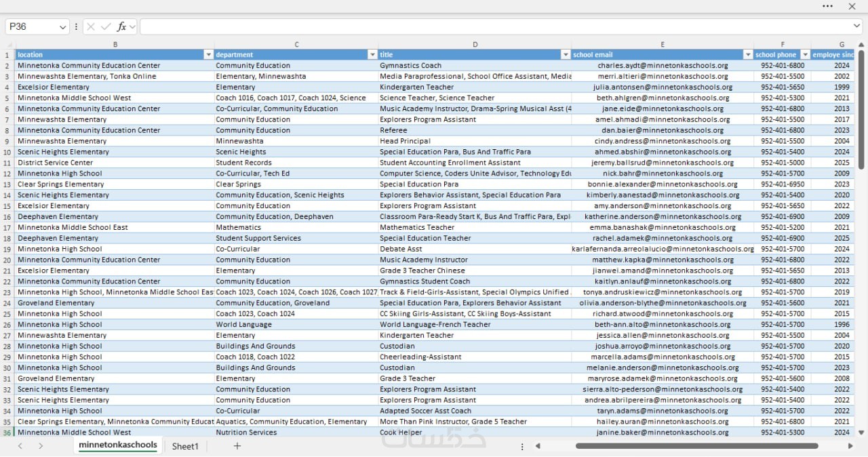Click the vertical scrollbar down arrow
868x457 pixels.
coord(861,432)
